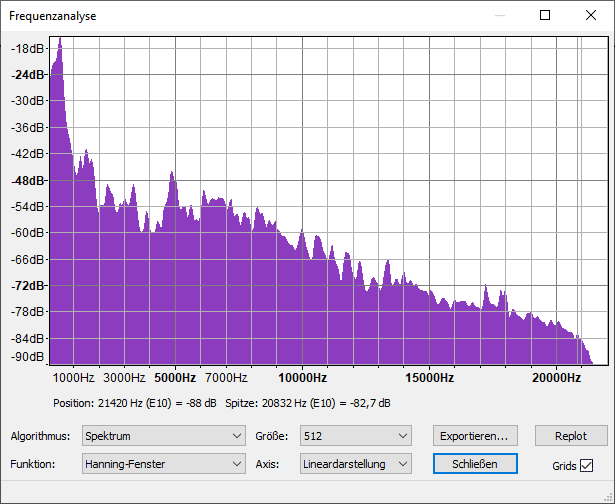Click the -90dB axis label
The image size is (615, 504).
pyautogui.click(x=27, y=357)
